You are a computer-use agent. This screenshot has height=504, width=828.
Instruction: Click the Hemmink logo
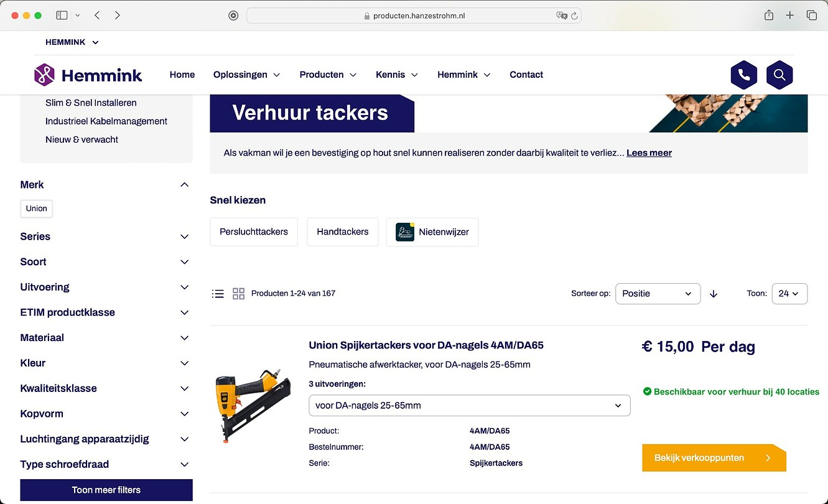(88, 75)
